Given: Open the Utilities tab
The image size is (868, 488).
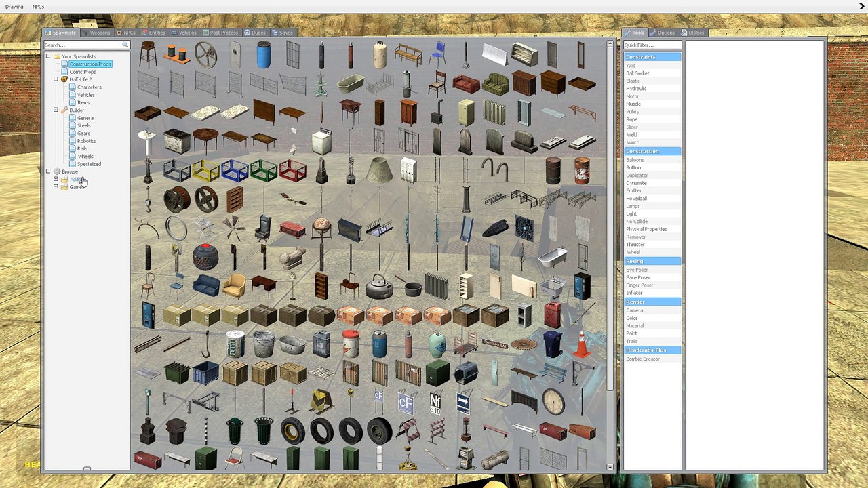Looking at the screenshot, I should click(694, 33).
